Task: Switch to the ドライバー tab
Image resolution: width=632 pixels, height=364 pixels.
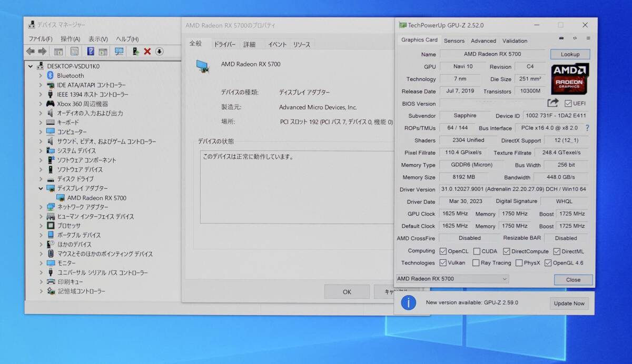Action: pyautogui.click(x=224, y=45)
